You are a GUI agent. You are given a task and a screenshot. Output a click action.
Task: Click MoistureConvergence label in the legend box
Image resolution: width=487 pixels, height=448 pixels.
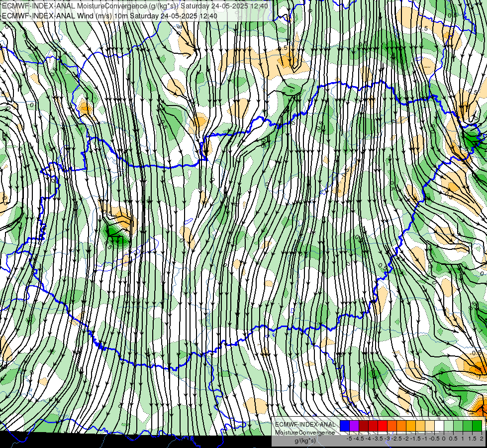coord(305,433)
